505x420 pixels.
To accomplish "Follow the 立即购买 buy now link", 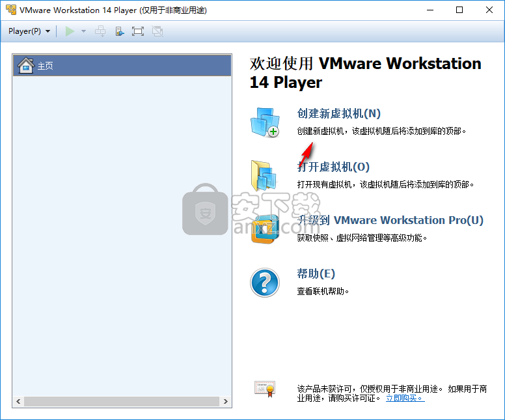I will click(405, 398).
